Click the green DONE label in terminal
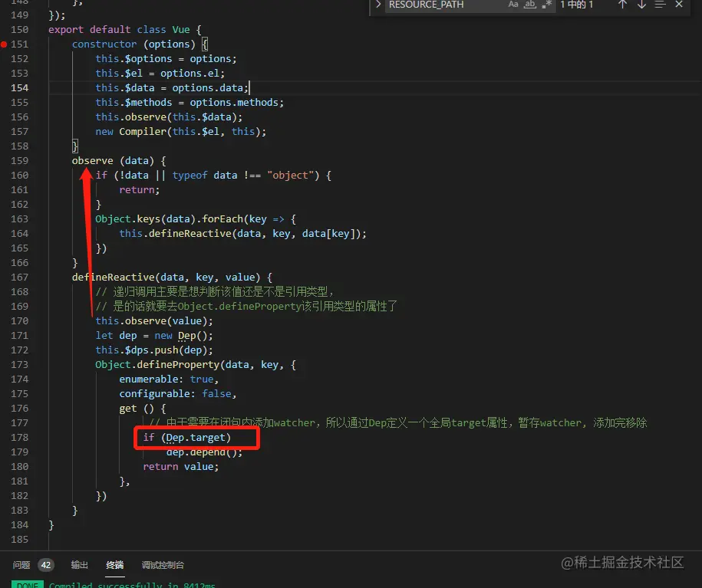The height and width of the screenshot is (588, 702). (28, 584)
